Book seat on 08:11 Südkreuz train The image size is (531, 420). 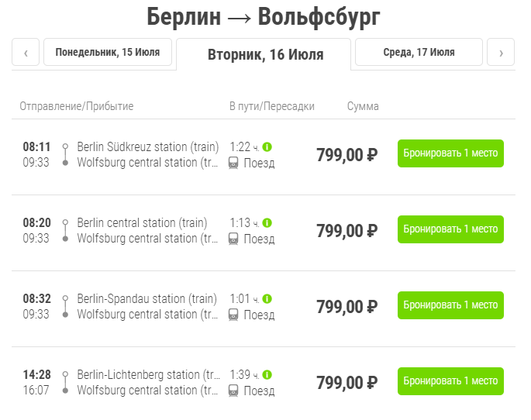450,153
